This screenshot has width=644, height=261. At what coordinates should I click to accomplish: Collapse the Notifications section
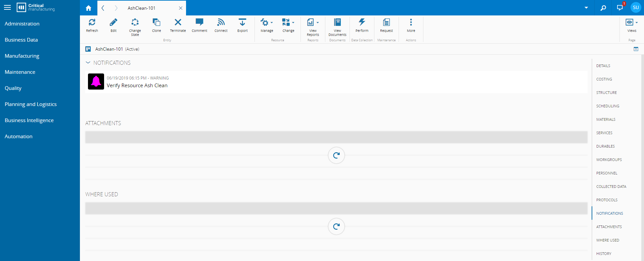point(88,63)
